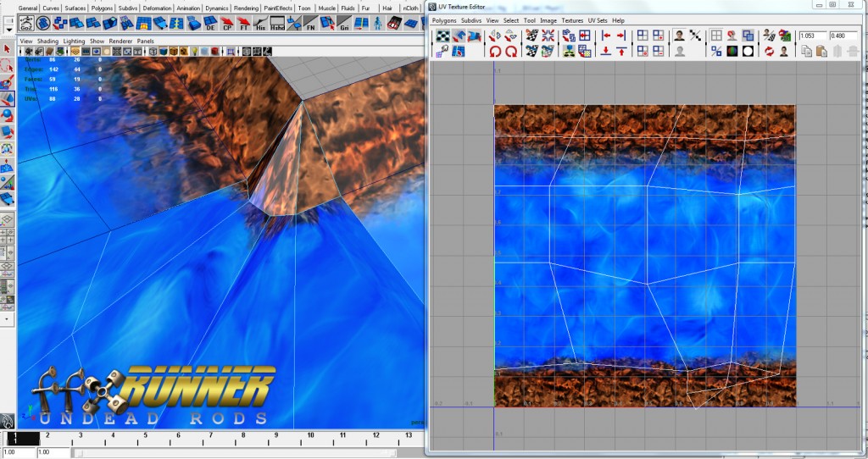The width and height of the screenshot is (868, 459).
Task: Click the DE shelf button
Action: [210, 24]
